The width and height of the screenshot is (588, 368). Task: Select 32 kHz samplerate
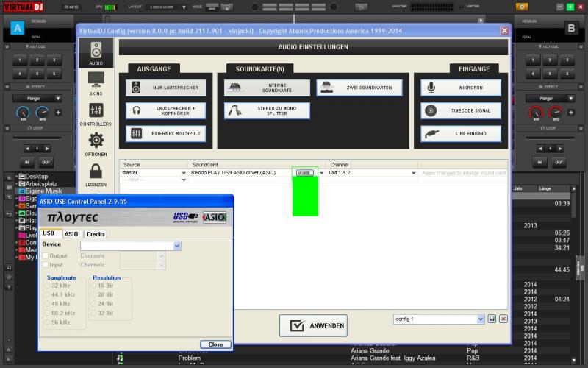click(x=47, y=286)
